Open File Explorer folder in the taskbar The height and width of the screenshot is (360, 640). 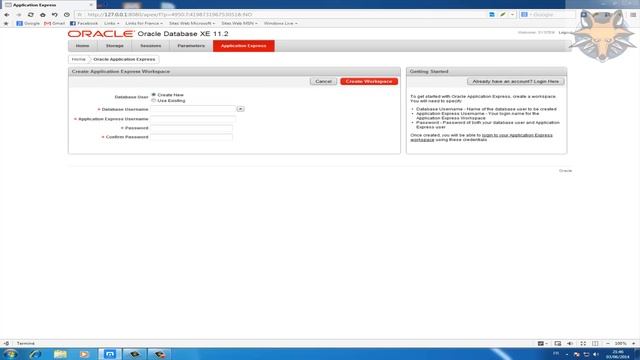pyautogui.click(x=60, y=354)
